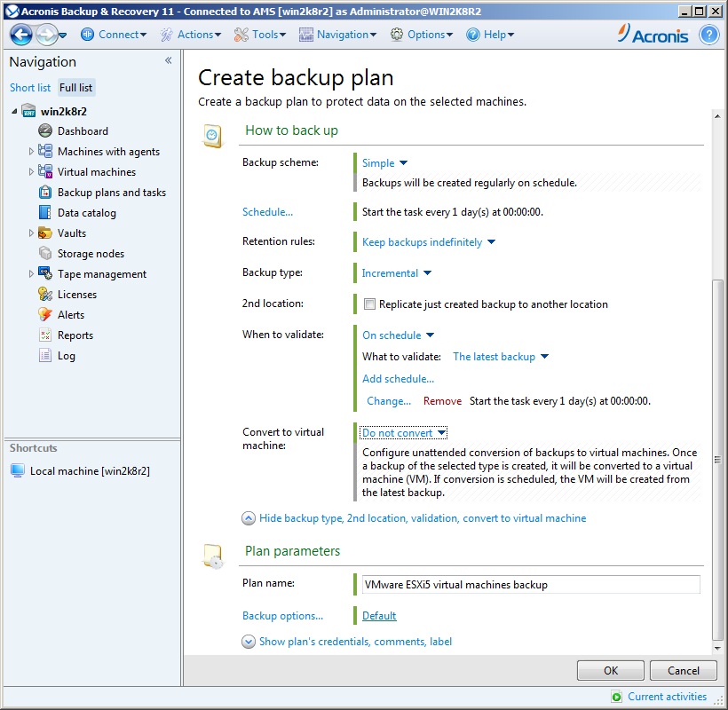Screen dimensions: 728x710
Task: Click the Data catalog icon
Action: [x=45, y=212]
